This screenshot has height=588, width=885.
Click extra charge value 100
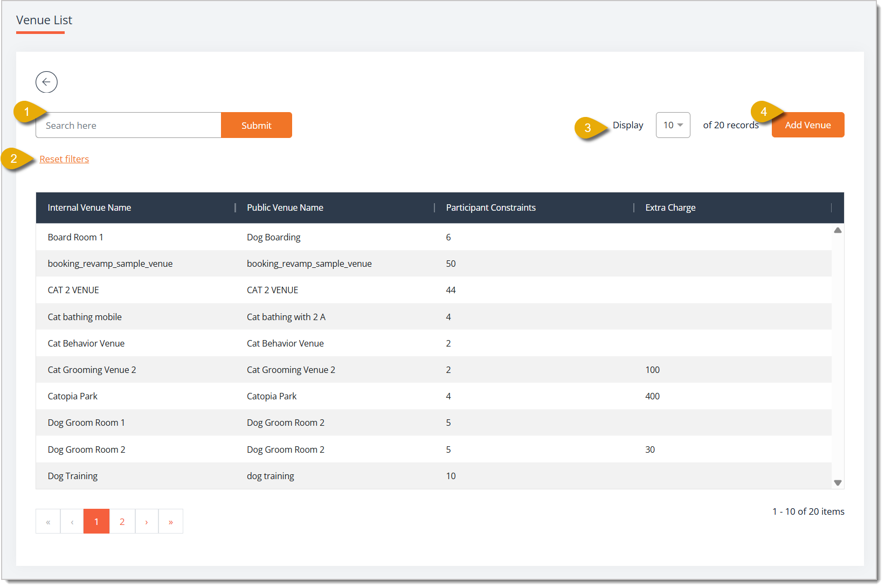pyautogui.click(x=653, y=370)
